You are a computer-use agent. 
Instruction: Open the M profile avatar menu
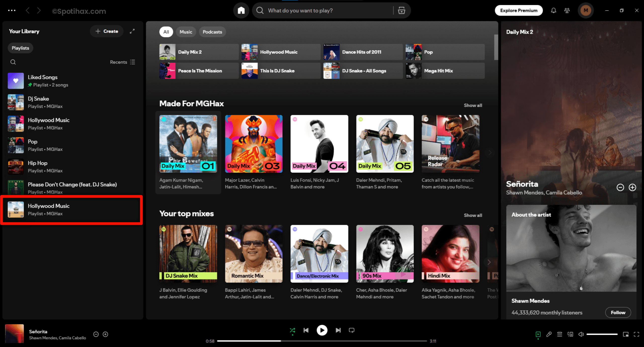point(586,11)
